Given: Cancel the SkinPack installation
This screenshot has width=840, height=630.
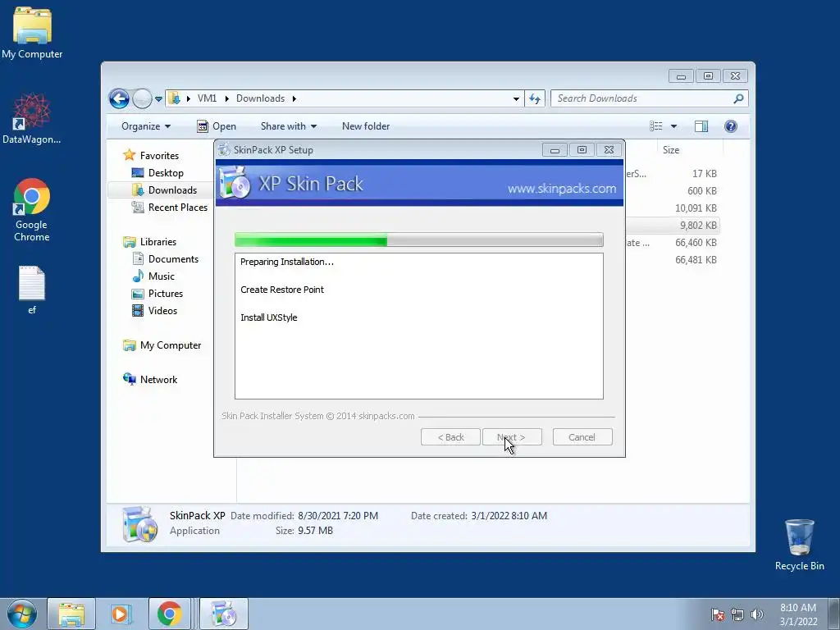Looking at the screenshot, I should point(582,437).
